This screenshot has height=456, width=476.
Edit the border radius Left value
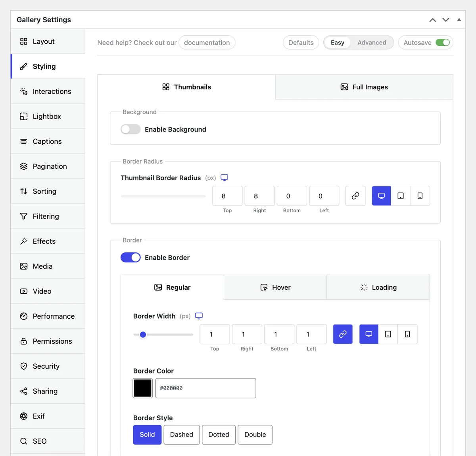coord(324,196)
